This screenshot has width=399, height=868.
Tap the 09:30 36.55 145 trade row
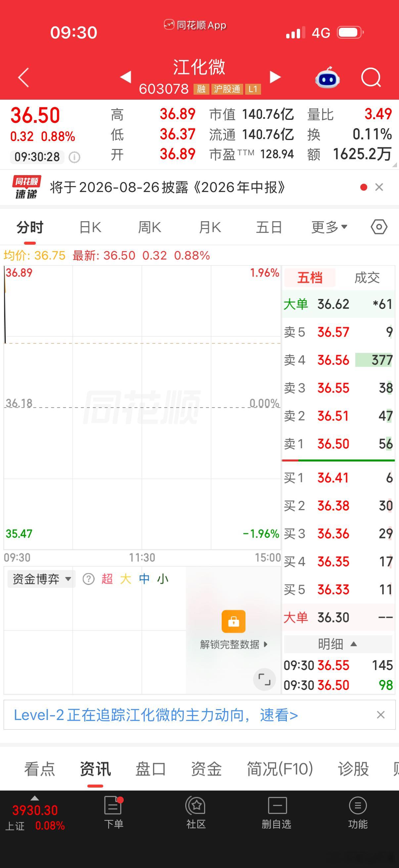(x=338, y=665)
